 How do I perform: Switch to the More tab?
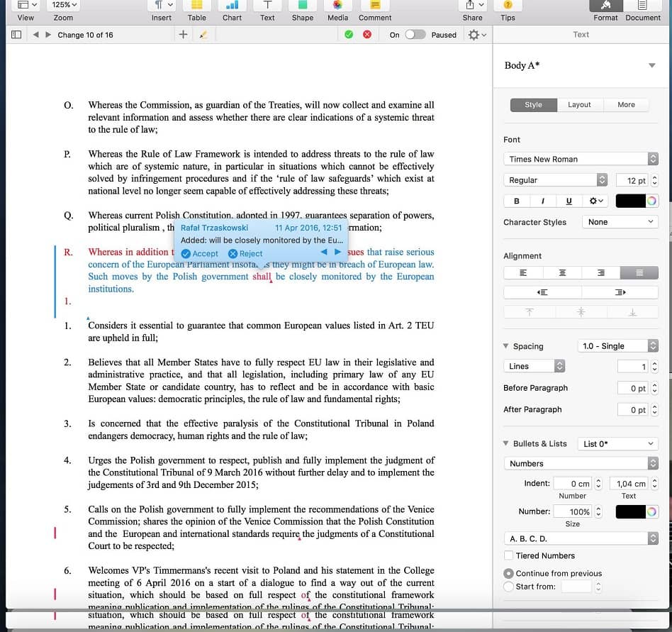pos(626,104)
